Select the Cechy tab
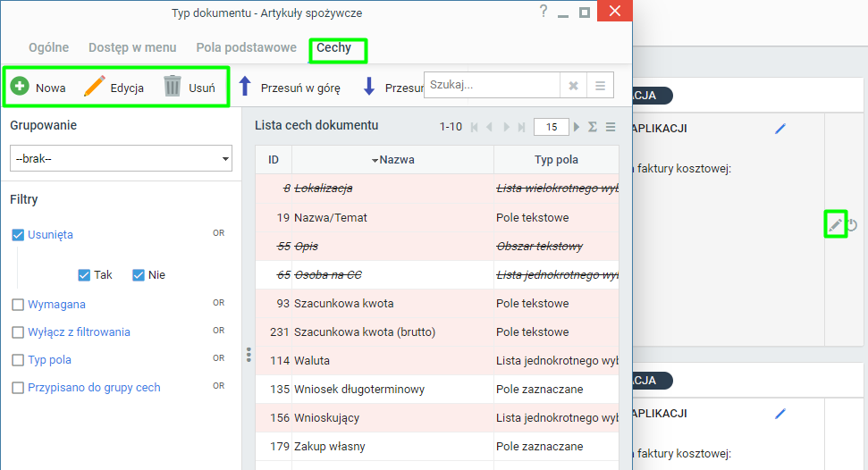868x470 pixels. [x=333, y=47]
